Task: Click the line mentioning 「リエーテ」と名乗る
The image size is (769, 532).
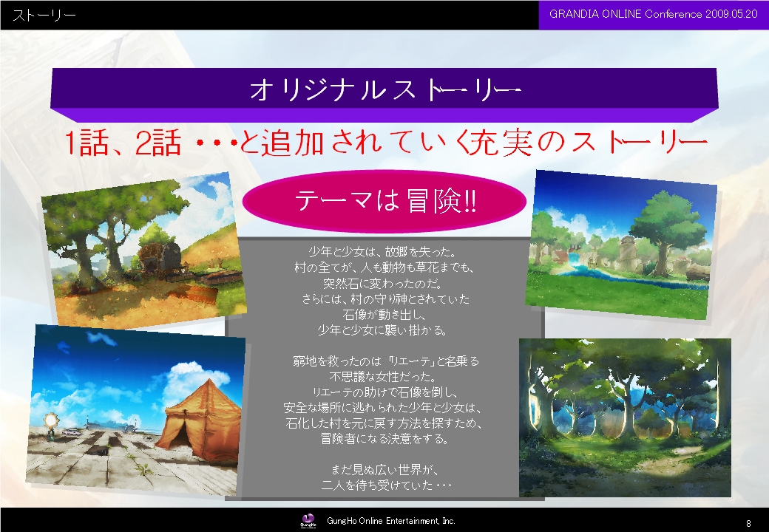Action: coord(386,361)
